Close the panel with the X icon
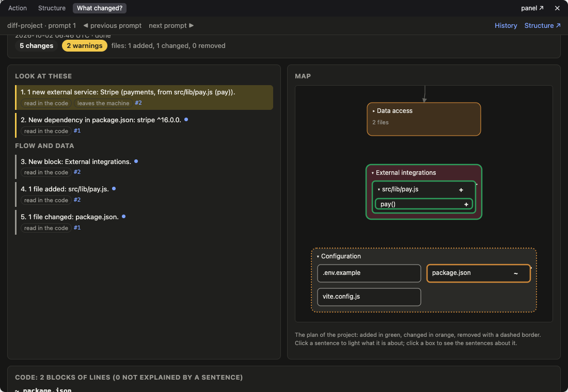568x392 pixels. (557, 8)
